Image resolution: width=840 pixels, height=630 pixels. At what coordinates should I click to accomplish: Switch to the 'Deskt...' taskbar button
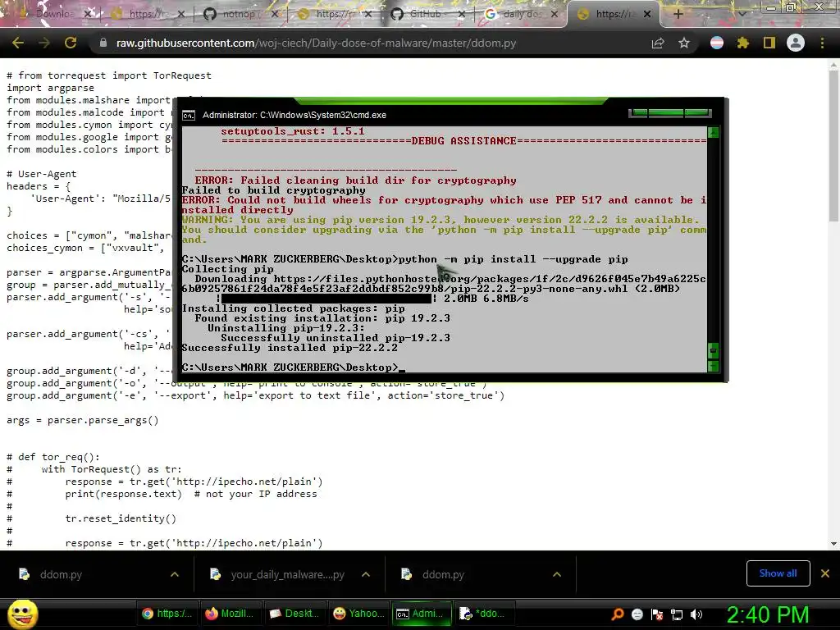click(295, 614)
